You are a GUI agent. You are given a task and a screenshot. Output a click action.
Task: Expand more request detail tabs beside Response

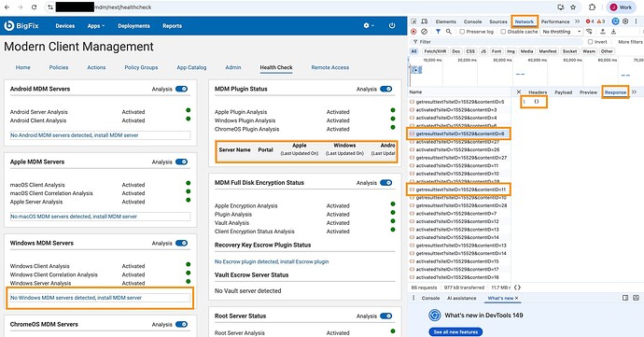click(x=634, y=92)
